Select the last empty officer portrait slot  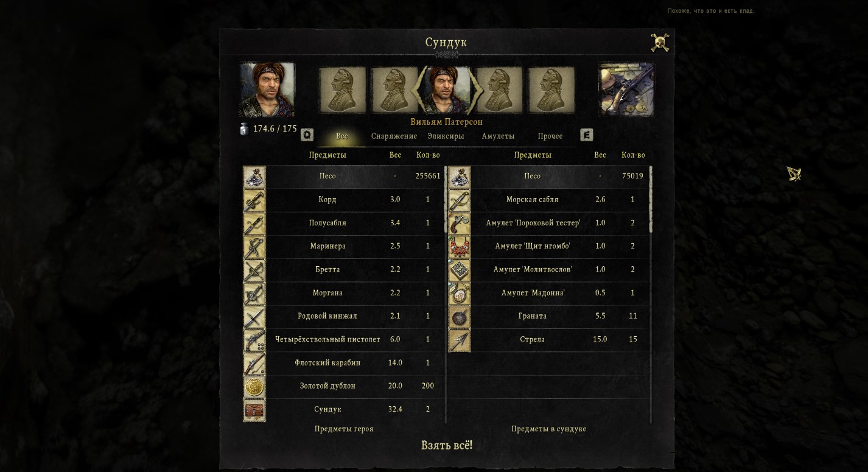[x=551, y=90]
